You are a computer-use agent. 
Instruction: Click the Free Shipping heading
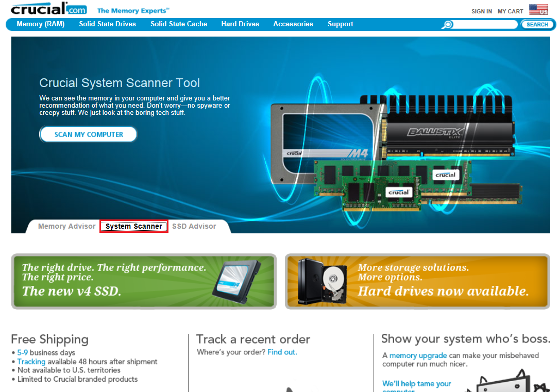[49, 339]
